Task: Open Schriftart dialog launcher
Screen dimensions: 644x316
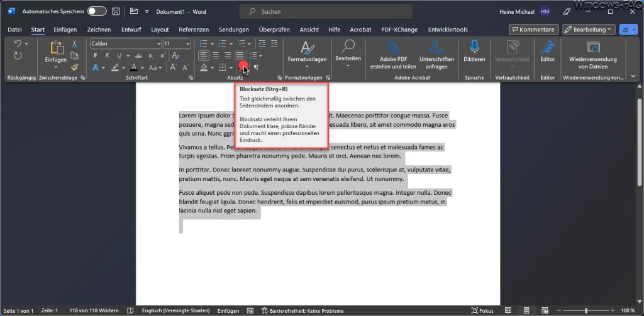Action: pos(191,77)
